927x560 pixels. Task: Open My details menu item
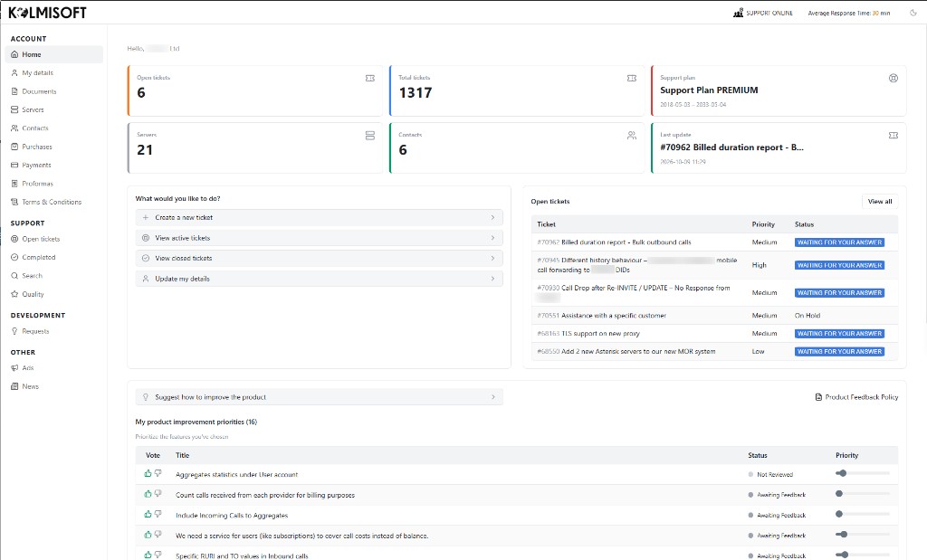[53, 72]
